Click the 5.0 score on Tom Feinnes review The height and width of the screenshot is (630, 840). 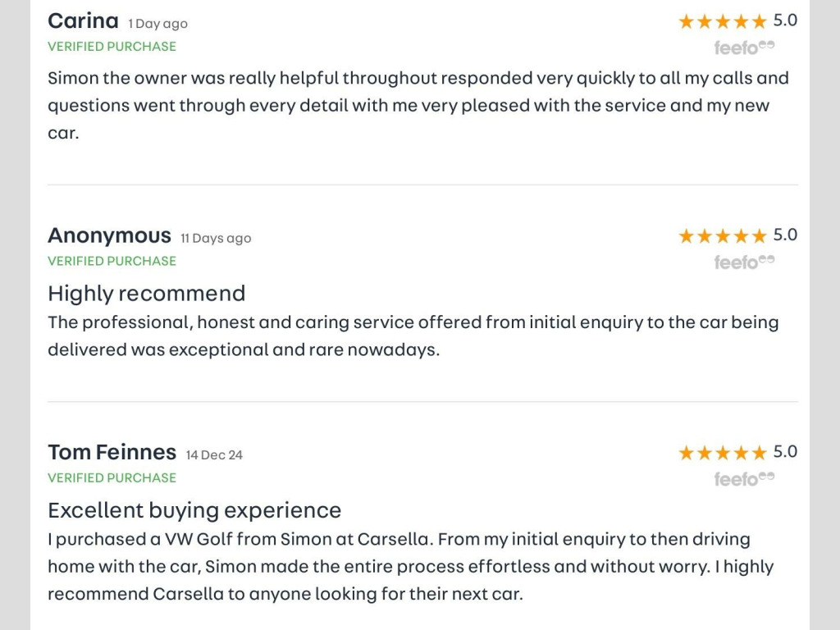785,452
